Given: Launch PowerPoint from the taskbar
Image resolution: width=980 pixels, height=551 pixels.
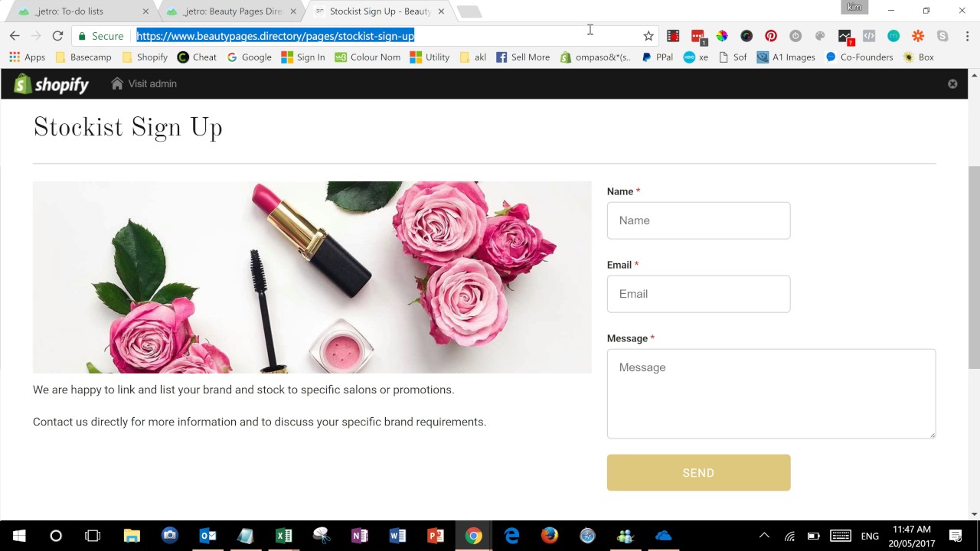Looking at the screenshot, I should click(x=436, y=536).
